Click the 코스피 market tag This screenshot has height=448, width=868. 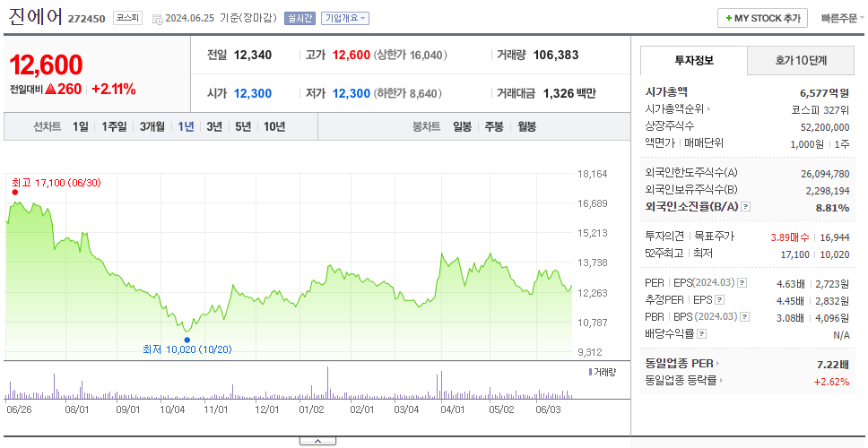pyautogui.click(x=128, y=18)
